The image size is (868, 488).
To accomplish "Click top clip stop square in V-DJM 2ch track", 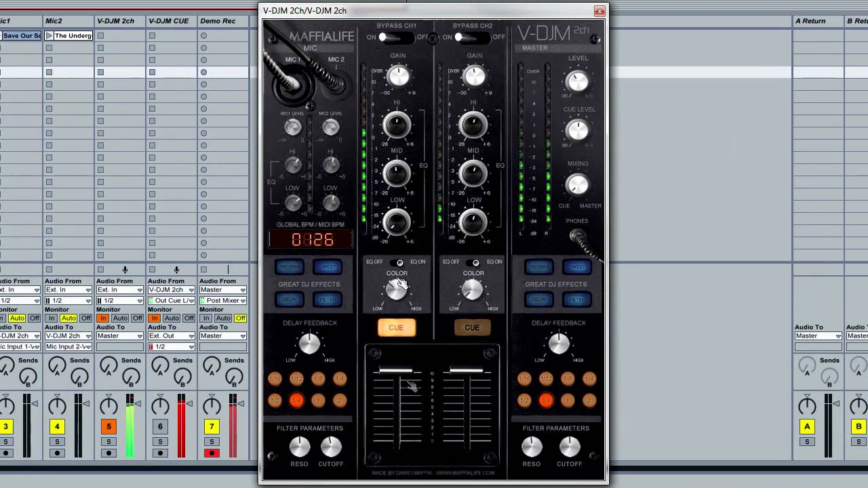I will coord(100,36).
